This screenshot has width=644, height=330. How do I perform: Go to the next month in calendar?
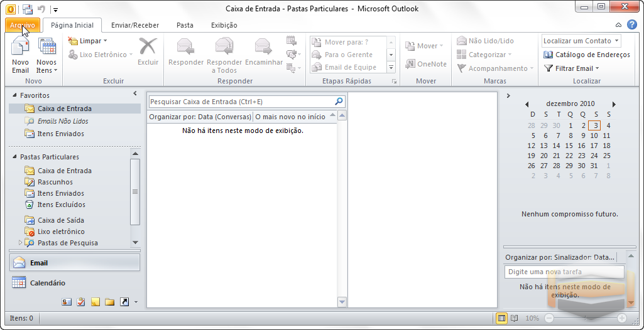click(614, 105)
